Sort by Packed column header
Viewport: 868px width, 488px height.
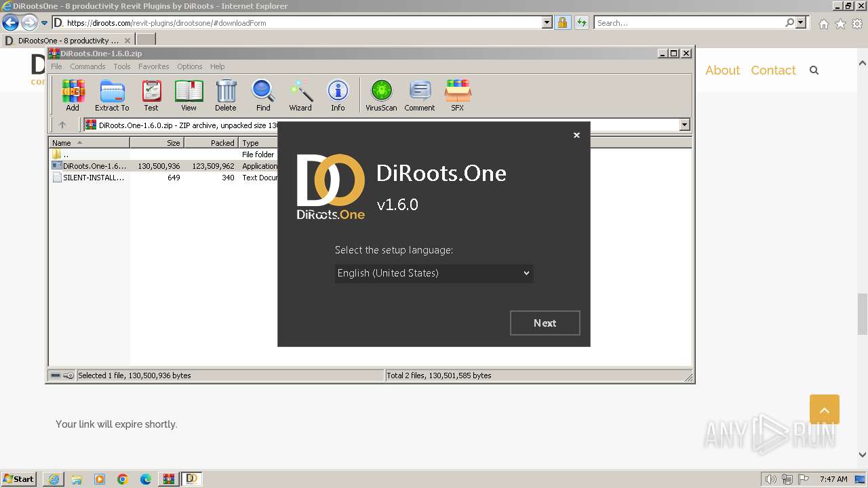(x=211, y=143)
